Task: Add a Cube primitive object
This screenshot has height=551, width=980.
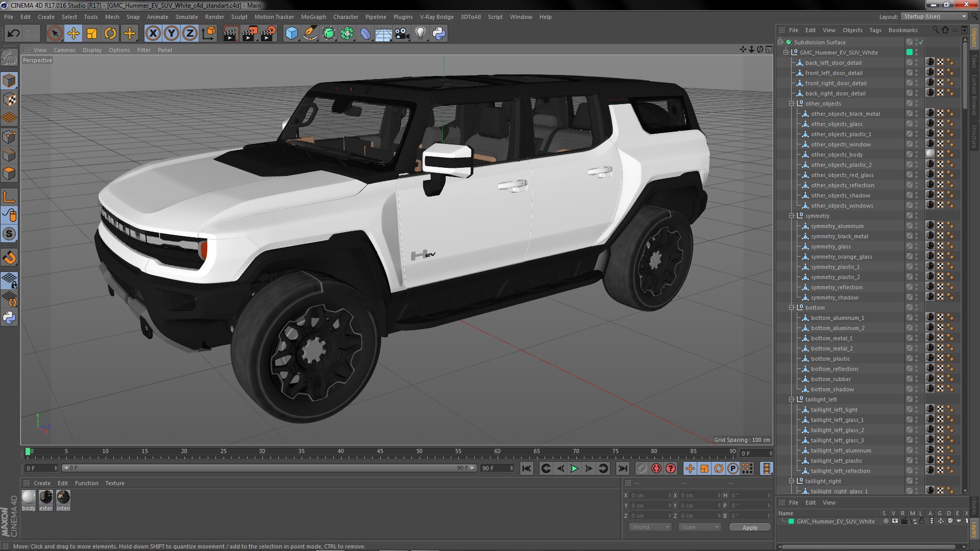Action: pyautogui.click(x=291, y=34)
